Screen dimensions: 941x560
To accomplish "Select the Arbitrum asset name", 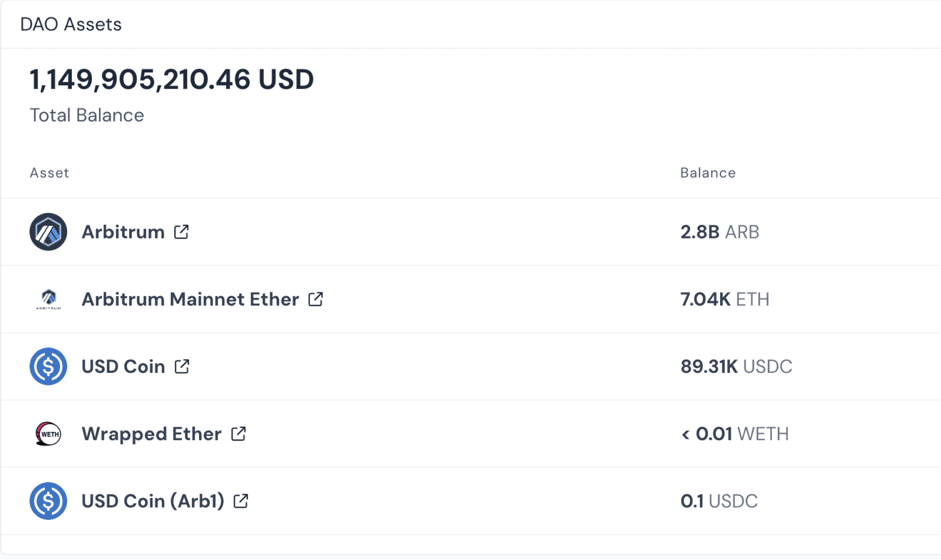I will [x=123, y=232].
